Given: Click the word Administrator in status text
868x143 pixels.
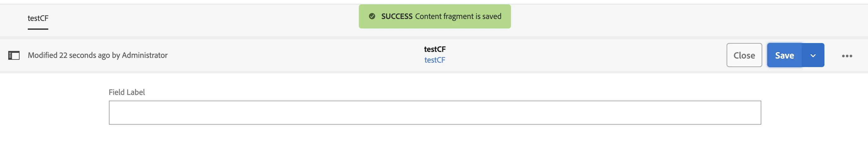Looking at the screenshot, I should (145, 55).
